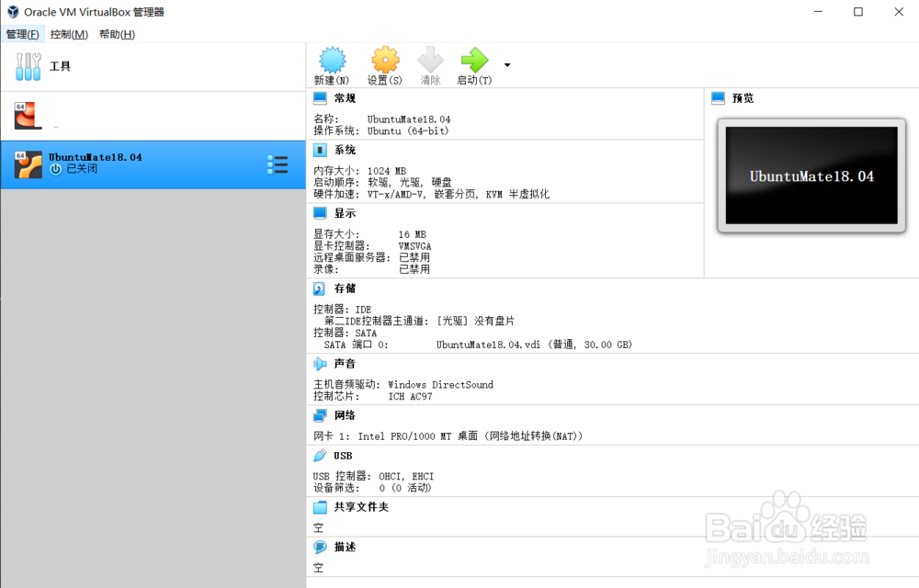The image size is (919, 588).
Task: Click the Audio (声音) speaker icon
Action: coord(320,364)
